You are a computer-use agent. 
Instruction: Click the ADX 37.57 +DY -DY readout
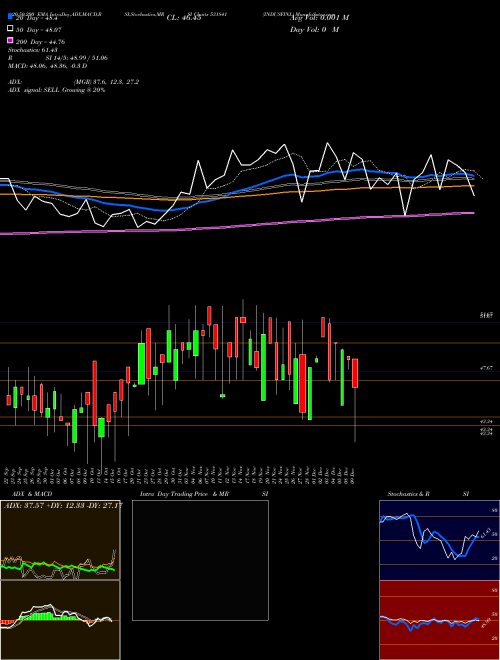coord(64,506)
